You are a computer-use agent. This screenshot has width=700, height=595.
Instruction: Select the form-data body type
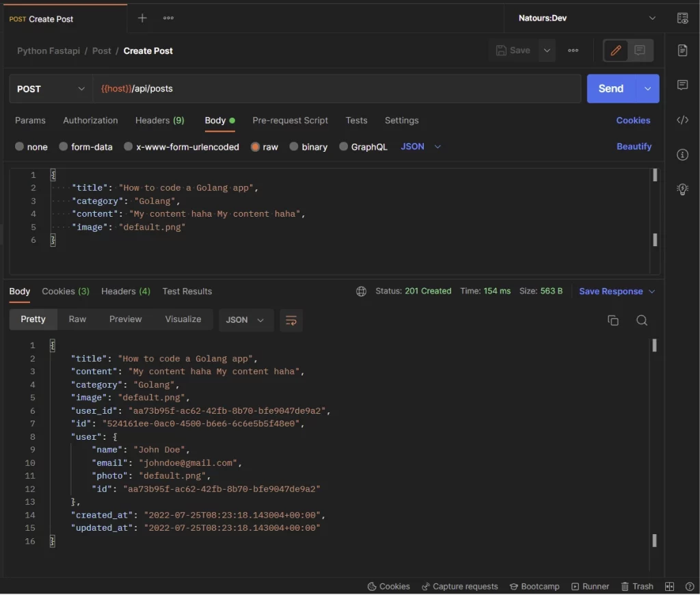[x=85, y=146]
